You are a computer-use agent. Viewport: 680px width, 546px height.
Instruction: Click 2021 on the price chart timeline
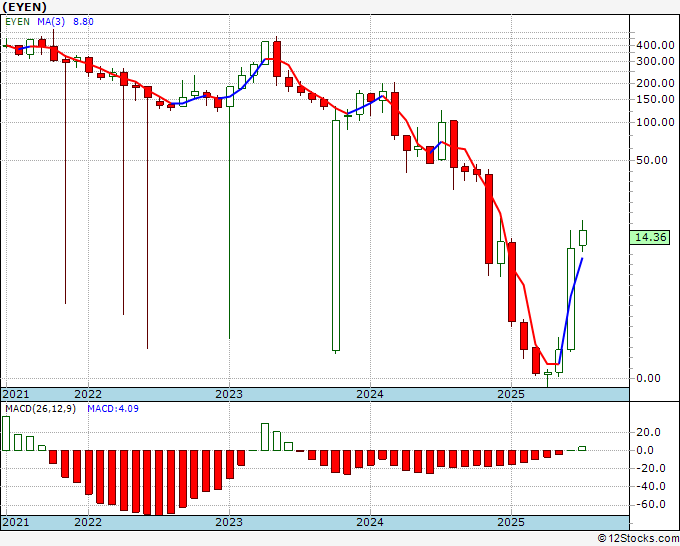pyautogui.click(x=16, y=394)
